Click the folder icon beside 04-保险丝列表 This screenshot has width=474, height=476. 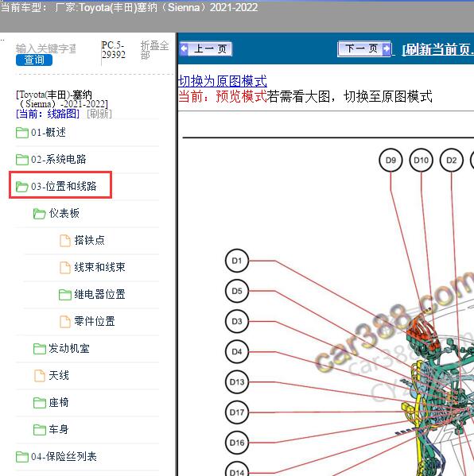[x=22, y=457]
